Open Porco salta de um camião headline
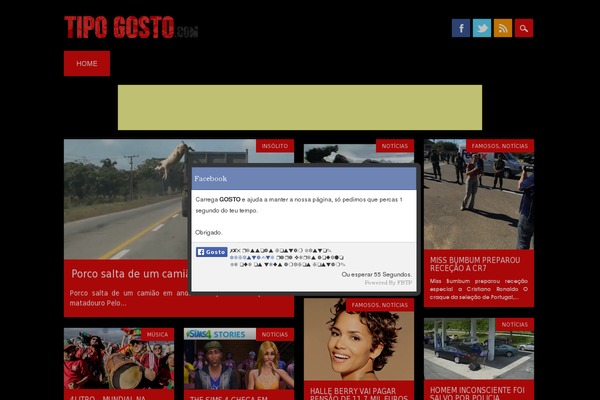The width and height of the screenshot is (600, 400). tap(130, 274)
